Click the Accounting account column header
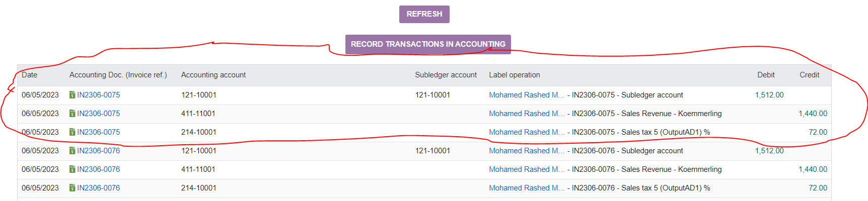 pos(213,75)
